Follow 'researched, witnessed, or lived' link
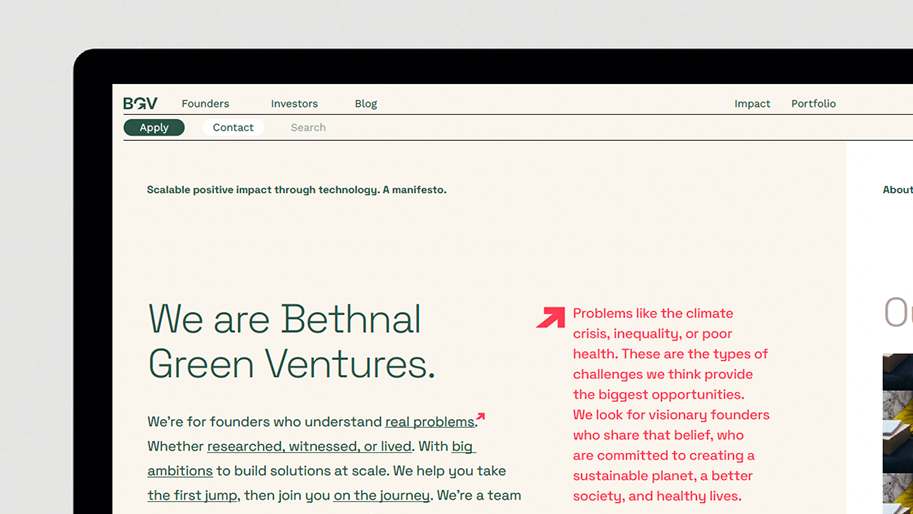 pos(309,446)
